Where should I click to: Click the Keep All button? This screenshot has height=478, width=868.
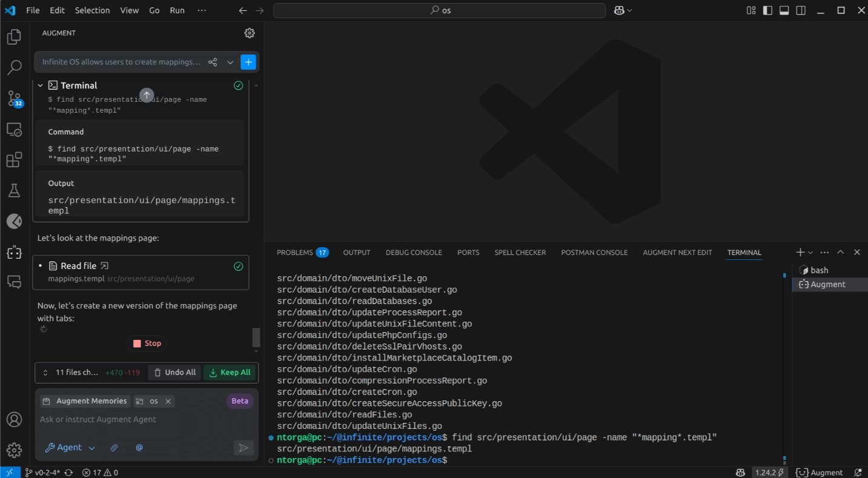230,373
